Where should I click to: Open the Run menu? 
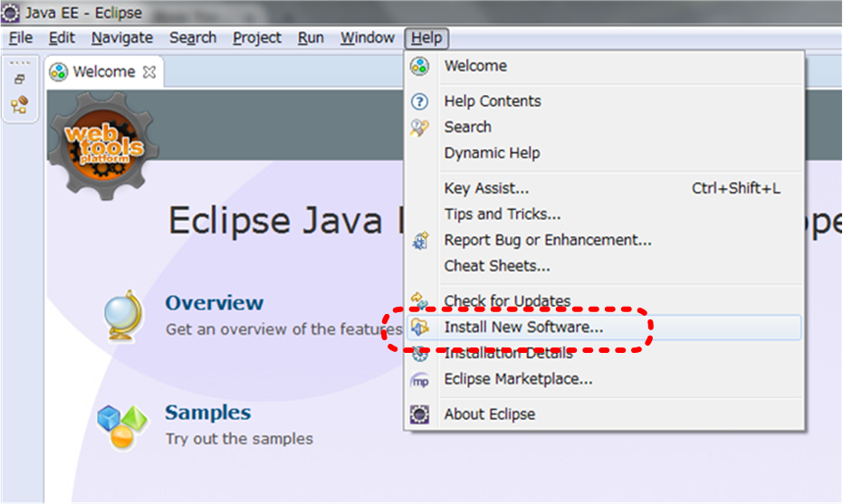tap(311, 38)
